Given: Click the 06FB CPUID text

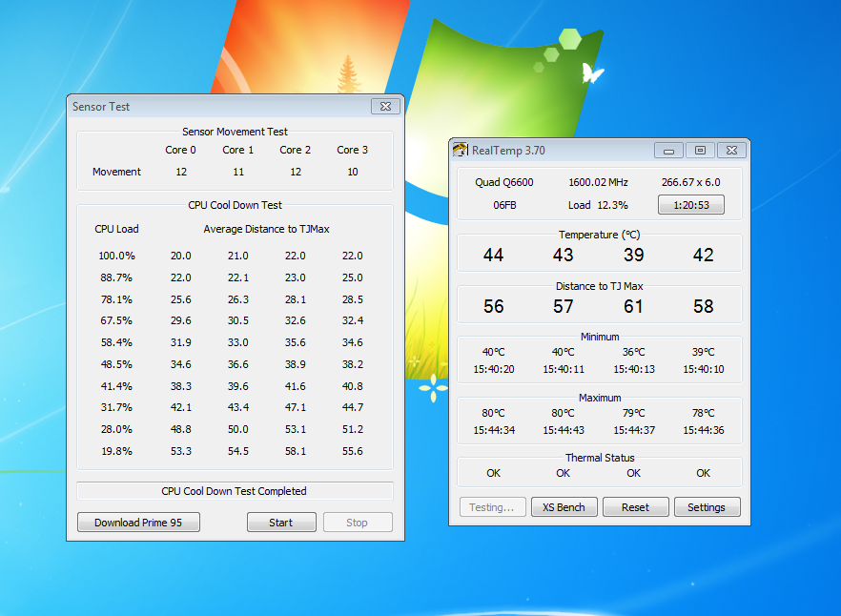Looking at the screenshot, I should [x=504, y=205].
